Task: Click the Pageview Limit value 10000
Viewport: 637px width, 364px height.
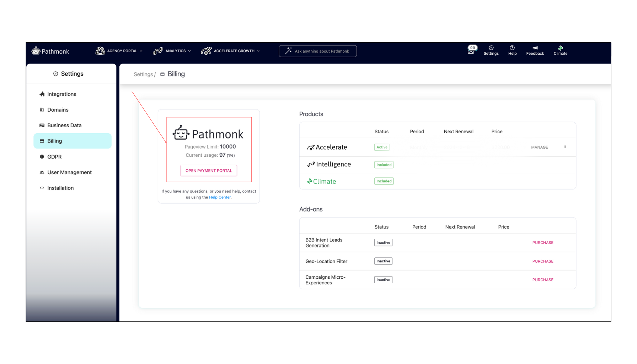Action: 228,146
